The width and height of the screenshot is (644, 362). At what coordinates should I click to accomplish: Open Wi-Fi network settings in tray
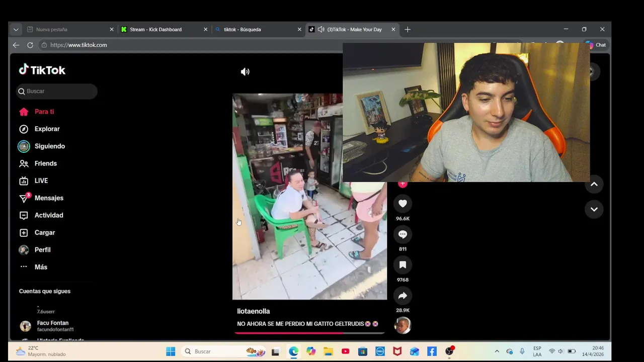tap(552, 351)
